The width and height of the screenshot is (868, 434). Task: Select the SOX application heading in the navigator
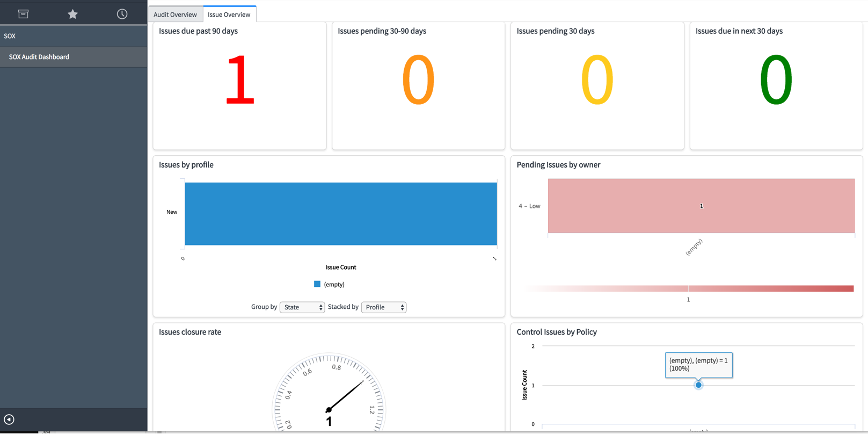tap(74, 36)
